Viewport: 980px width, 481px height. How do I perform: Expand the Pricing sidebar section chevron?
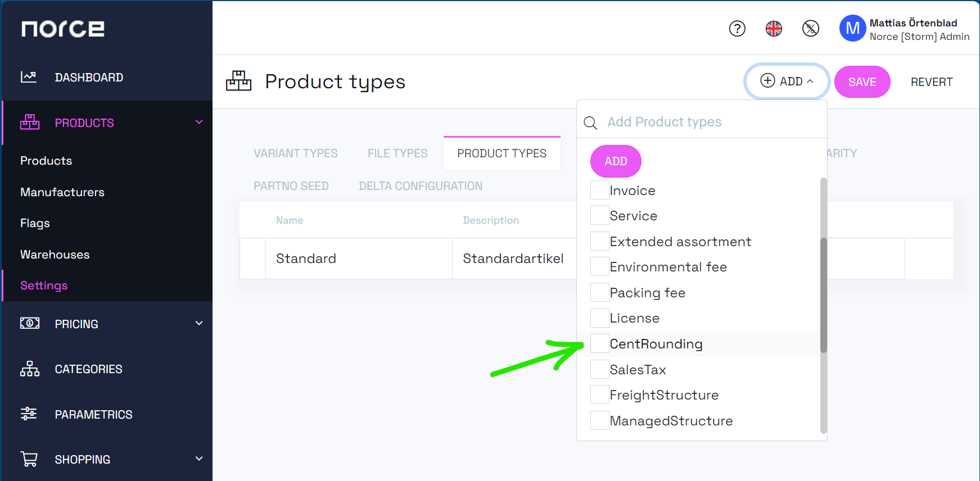click(x=199, y=323)
